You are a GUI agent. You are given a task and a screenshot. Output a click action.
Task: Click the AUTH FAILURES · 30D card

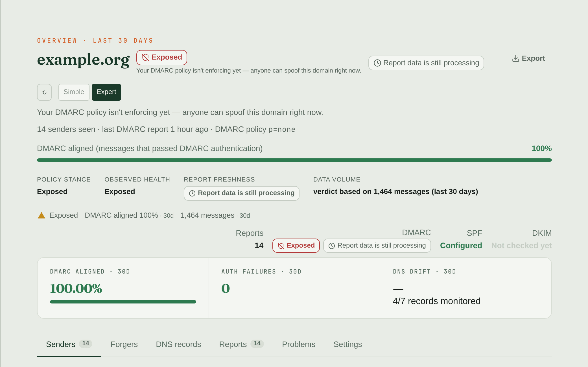click(x=294, y=288)
